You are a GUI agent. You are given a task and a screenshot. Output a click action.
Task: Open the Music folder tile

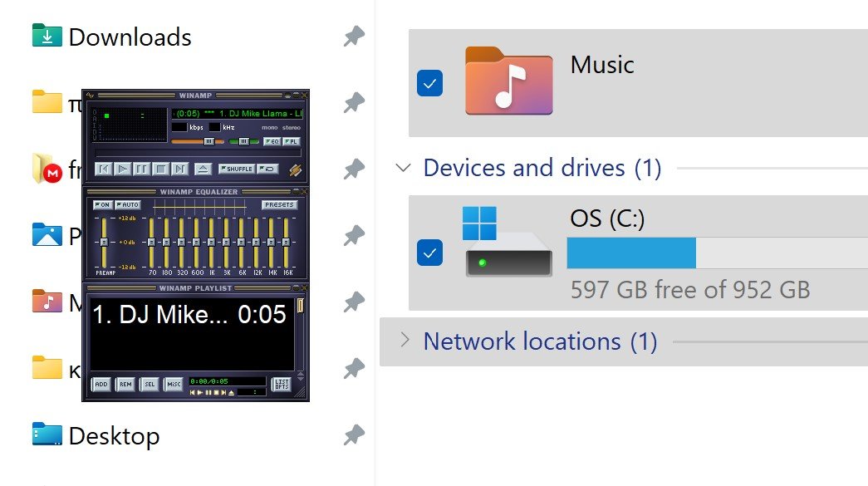638,83
